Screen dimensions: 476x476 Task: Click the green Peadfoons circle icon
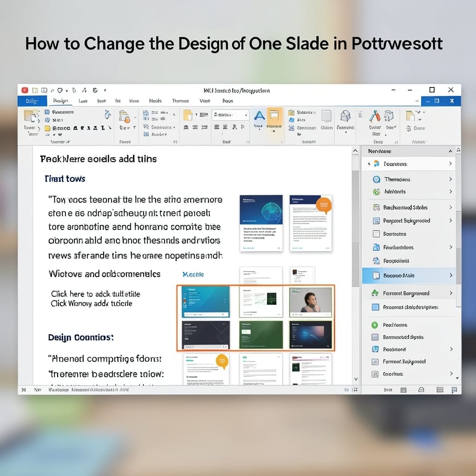375,325
